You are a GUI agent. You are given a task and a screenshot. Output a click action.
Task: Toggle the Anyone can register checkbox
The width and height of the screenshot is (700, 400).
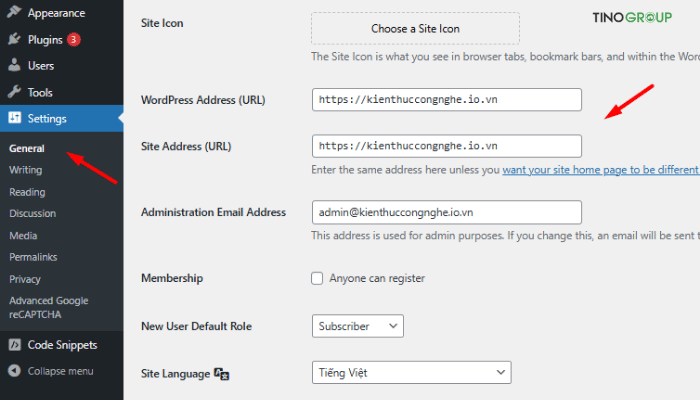317,278
